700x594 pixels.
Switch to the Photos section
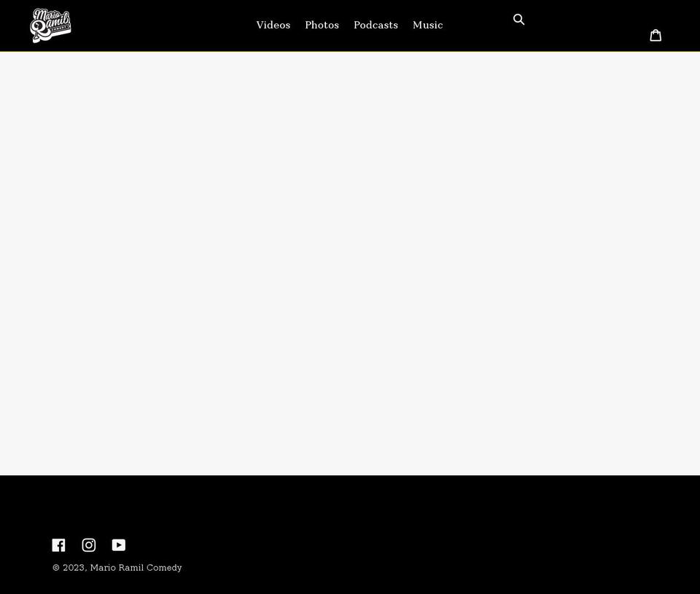pyautogui.click(x=322, y=25)
